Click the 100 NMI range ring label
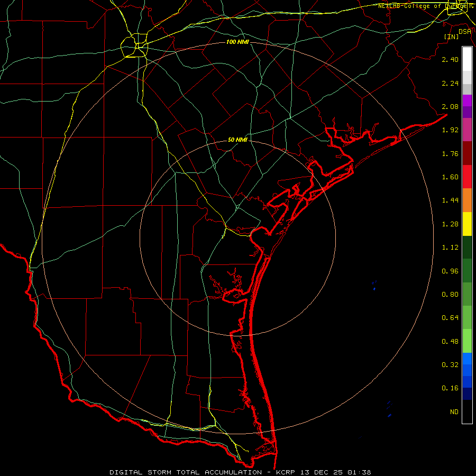This screenshot has height=476, width=476. [237, 42]
